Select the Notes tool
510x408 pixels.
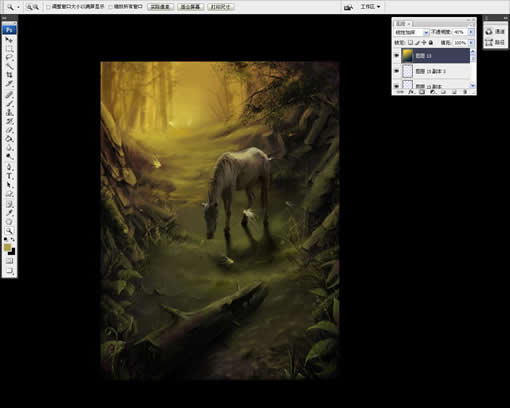9,204
